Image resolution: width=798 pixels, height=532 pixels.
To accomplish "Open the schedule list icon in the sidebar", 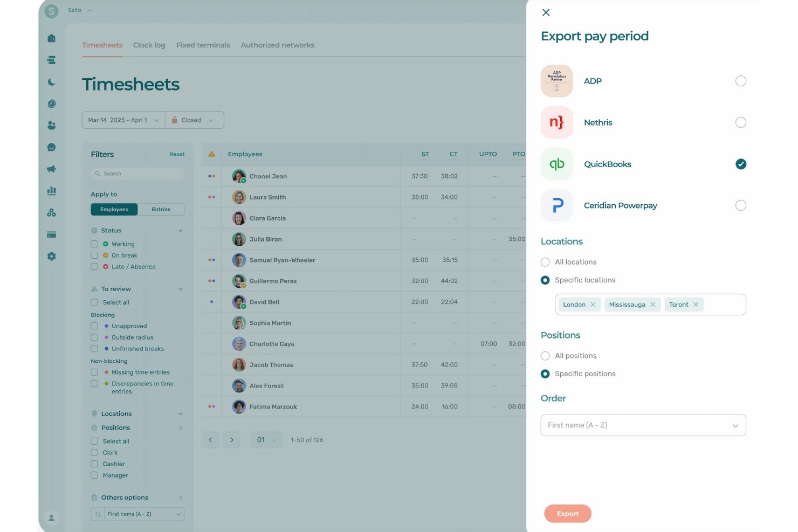I will click(51, 60).
